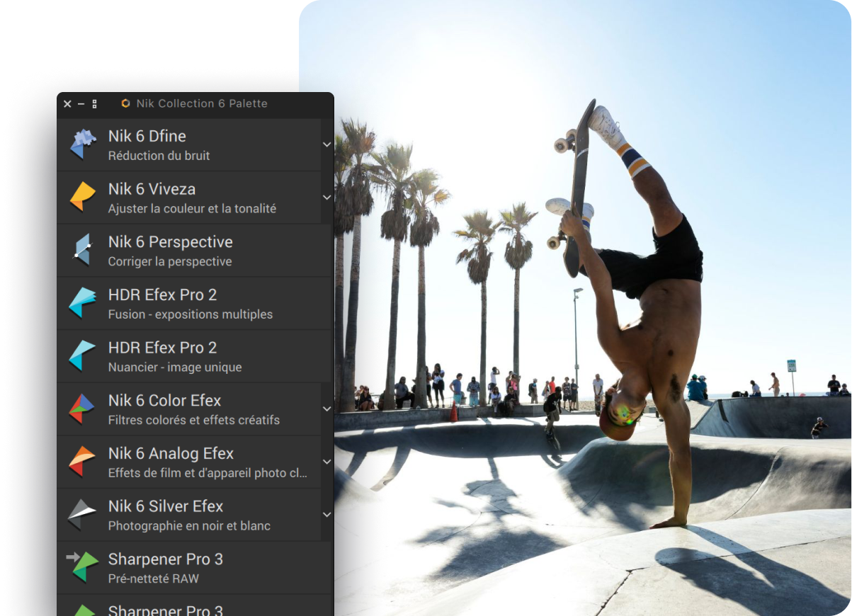The image size is (852, 616).
Task: Close the Nik Collection 6 Palette
Action: pyautogui.click(x=67, y=104)
